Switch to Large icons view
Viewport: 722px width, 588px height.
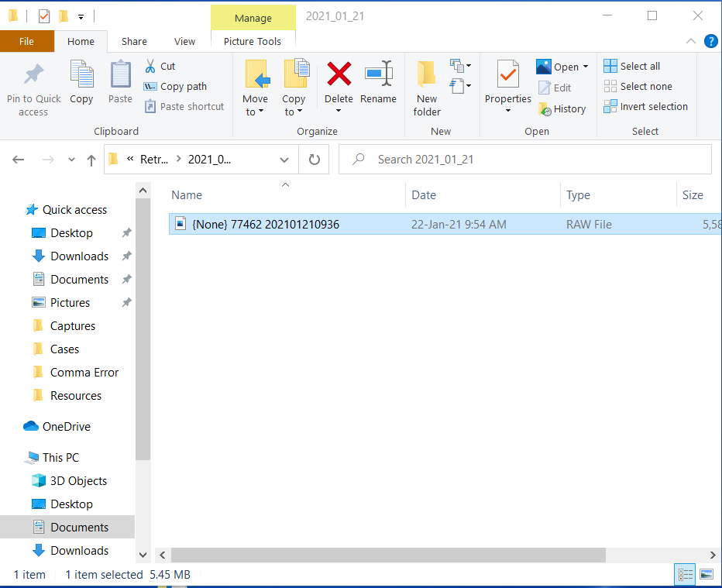click(x=707, y=574)
